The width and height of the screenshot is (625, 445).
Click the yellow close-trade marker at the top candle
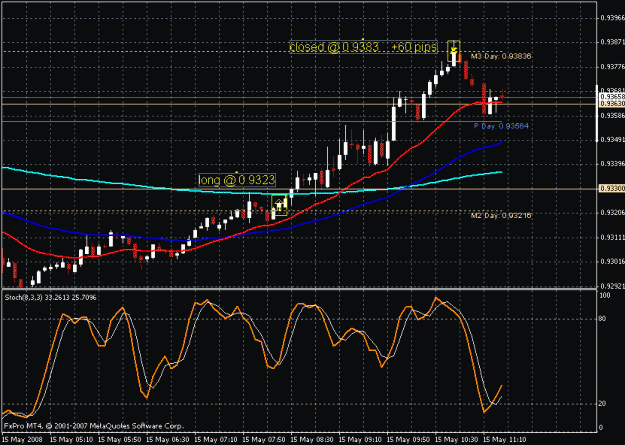pyautogui.click(x=454, y=51)
